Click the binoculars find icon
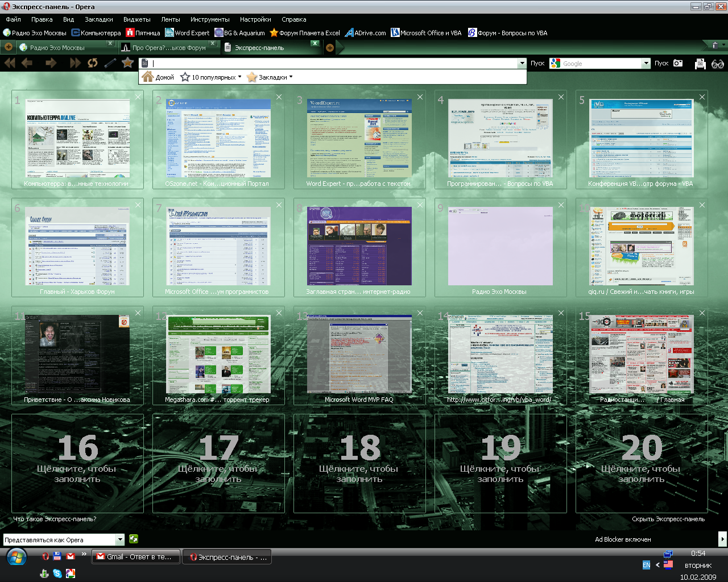Screen dimensions: 728x582 tap(717, 64)
